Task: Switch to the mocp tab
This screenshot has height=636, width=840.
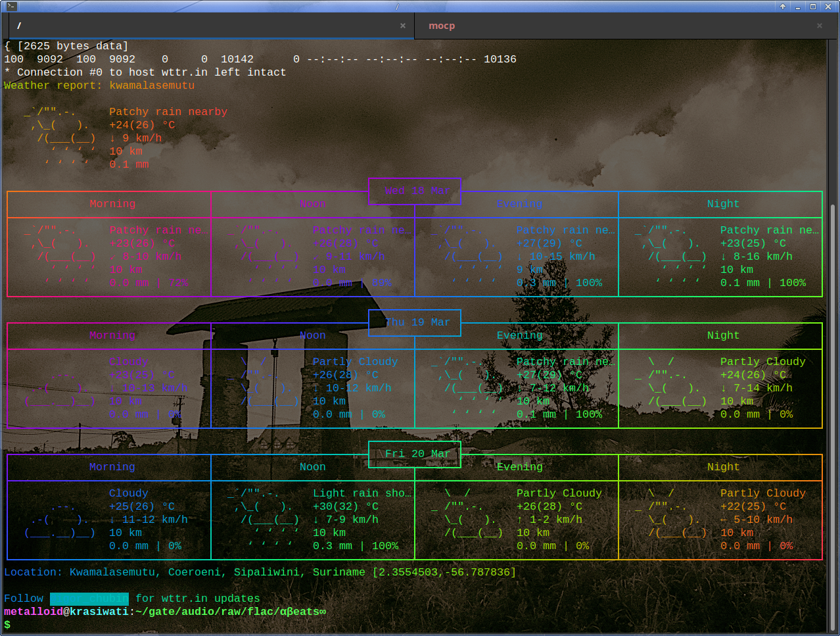Action: [x=441, y=26]
